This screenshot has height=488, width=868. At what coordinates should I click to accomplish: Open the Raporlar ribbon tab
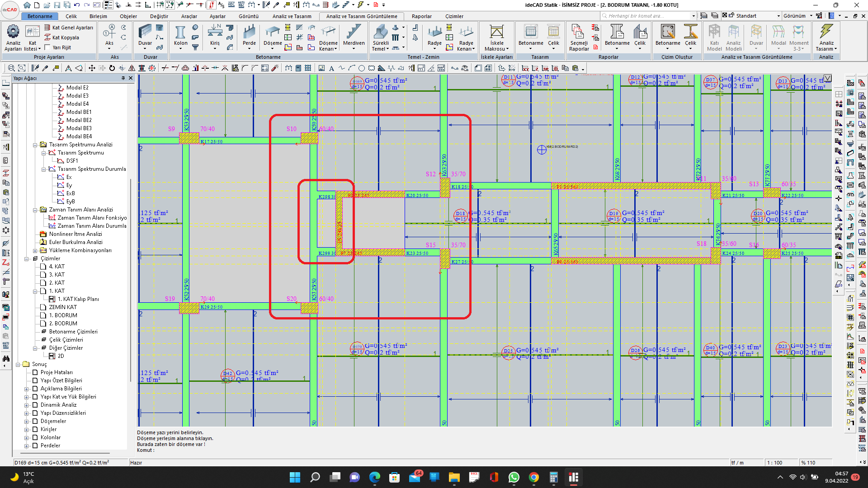pyautogui.click(x=421, y=16)
